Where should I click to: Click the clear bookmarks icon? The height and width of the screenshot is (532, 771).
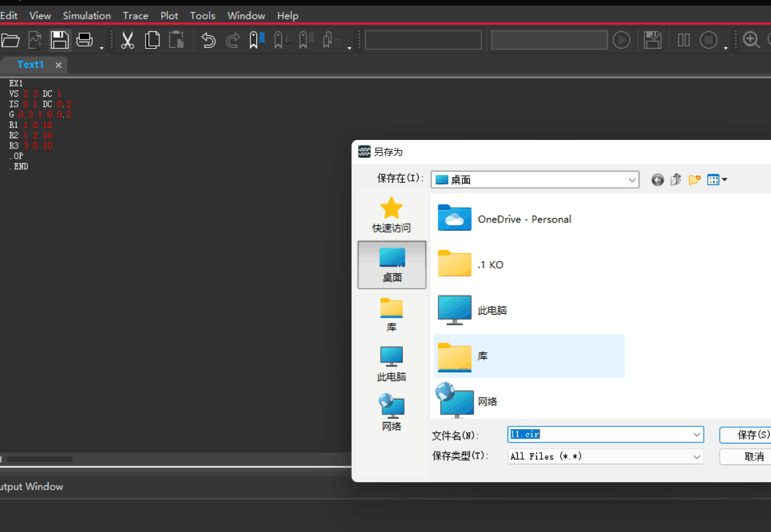tap(332, 40)
